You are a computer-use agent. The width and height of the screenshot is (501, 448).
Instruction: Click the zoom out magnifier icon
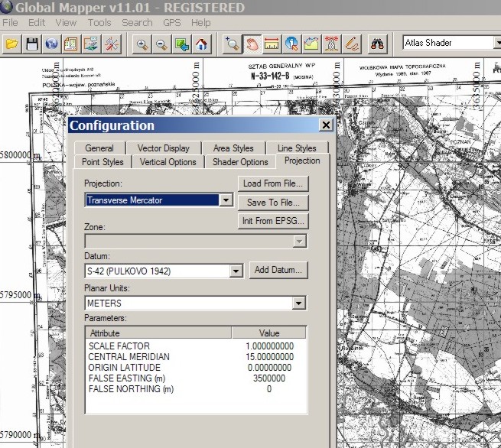point(161,44)
